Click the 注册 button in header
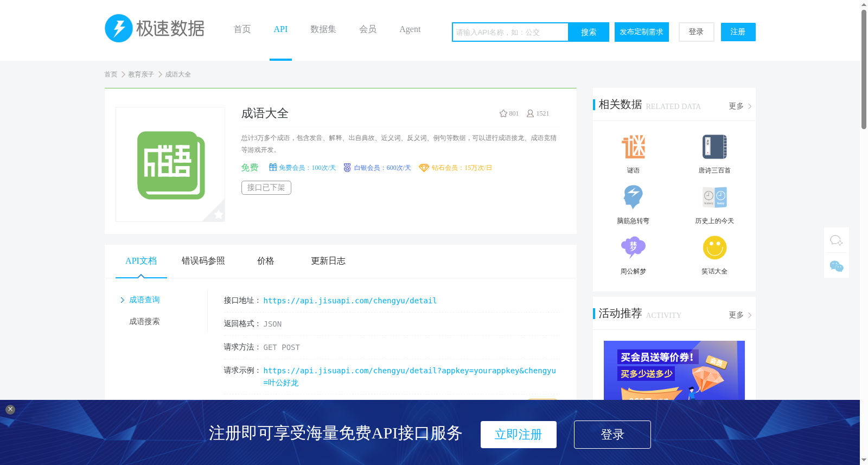This screenshot has width=868, height=465. [x=738, y=32]
